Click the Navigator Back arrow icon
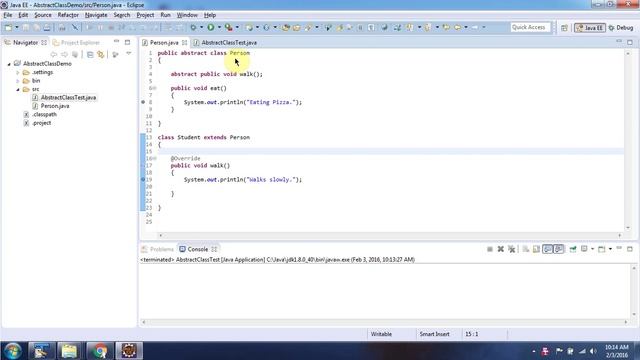The height and width of the screenshot is (360, 640). [x=53, y=54]
